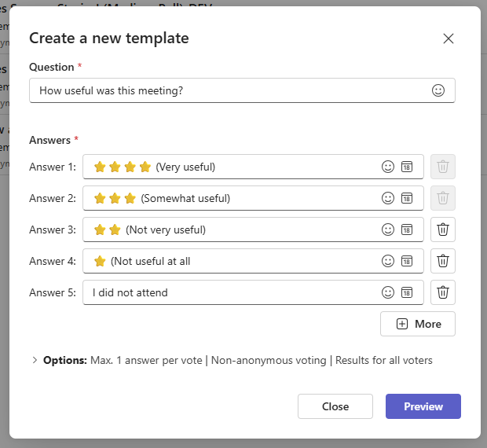
Task: Delete Answer 5 with trash icon
Action: (x=442, y=292)
